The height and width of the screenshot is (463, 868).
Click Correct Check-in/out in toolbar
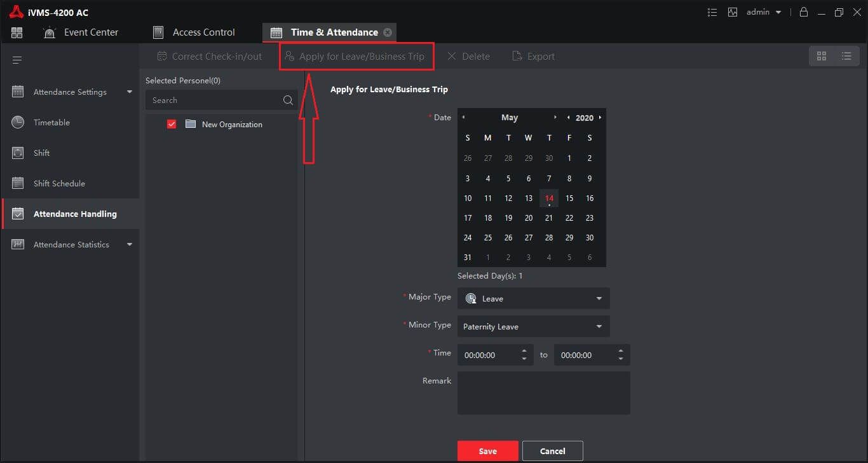[209, 56]
